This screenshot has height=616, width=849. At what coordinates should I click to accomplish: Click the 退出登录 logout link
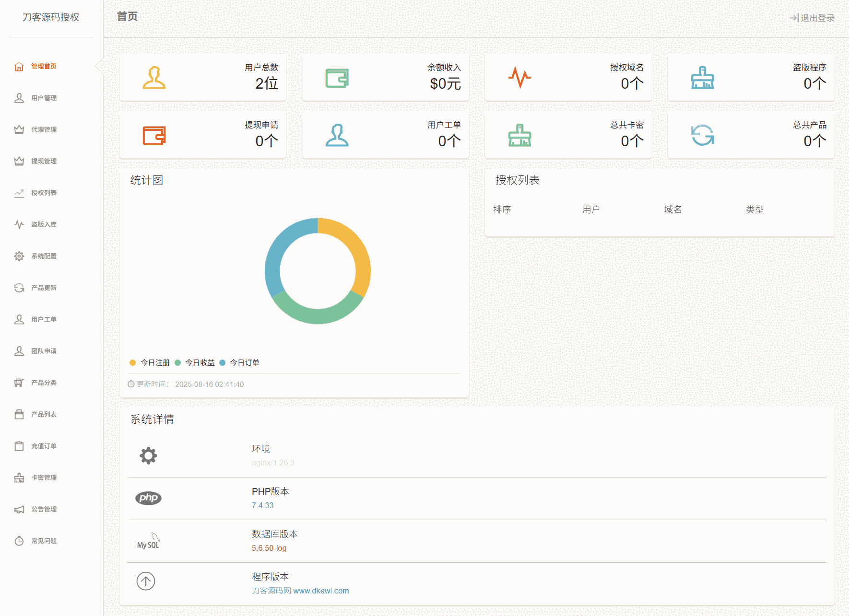(x=812, y=18)
